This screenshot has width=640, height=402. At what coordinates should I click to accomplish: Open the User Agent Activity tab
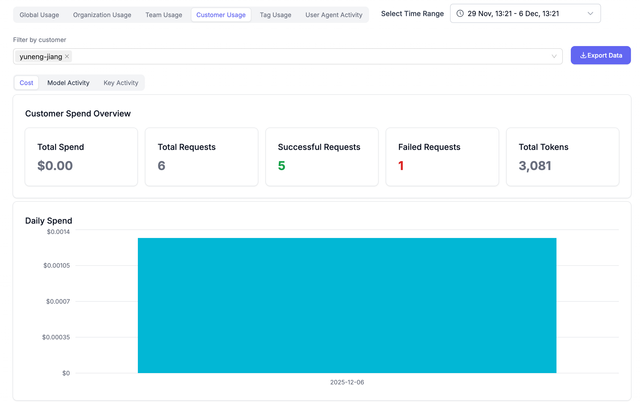(x=334, y=15)
